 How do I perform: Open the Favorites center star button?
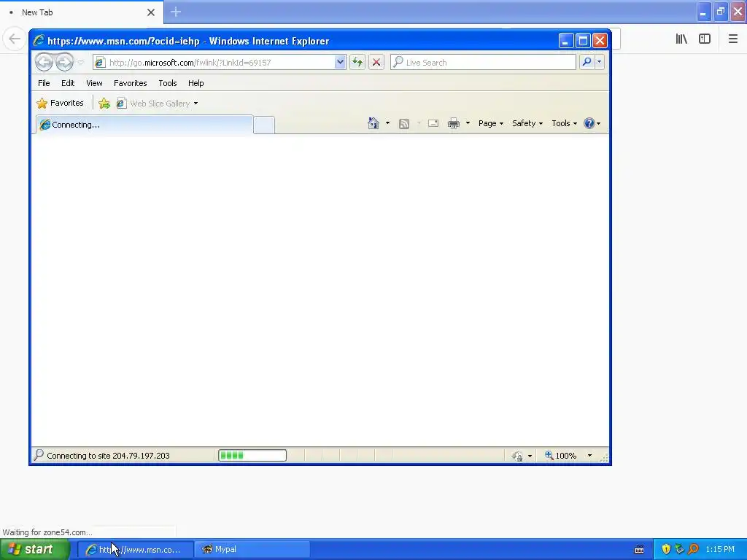61,104
